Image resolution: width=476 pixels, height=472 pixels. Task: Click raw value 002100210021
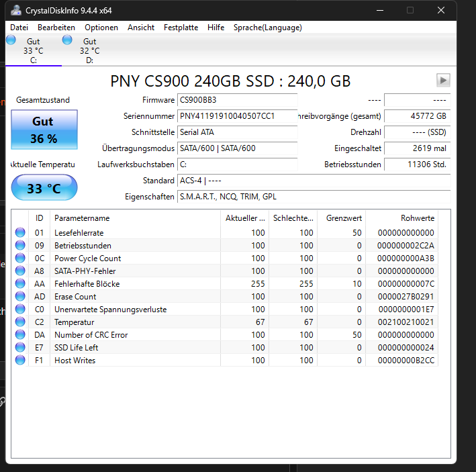tap(406, 322)
